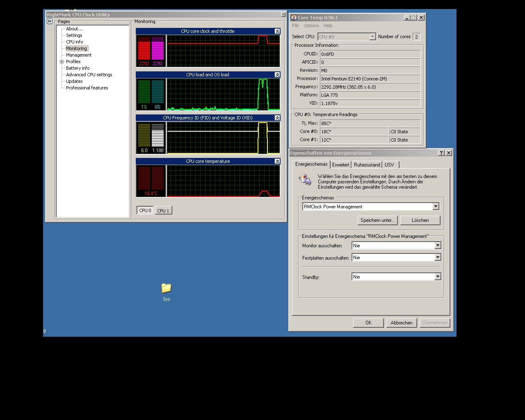Switch to the Energieschemas tab

click(311, 164)
